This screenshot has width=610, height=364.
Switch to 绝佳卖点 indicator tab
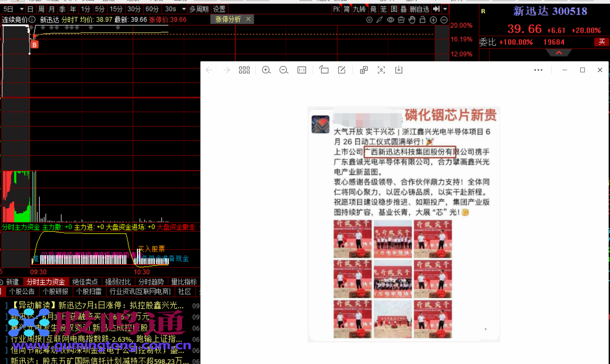(85, 282)
